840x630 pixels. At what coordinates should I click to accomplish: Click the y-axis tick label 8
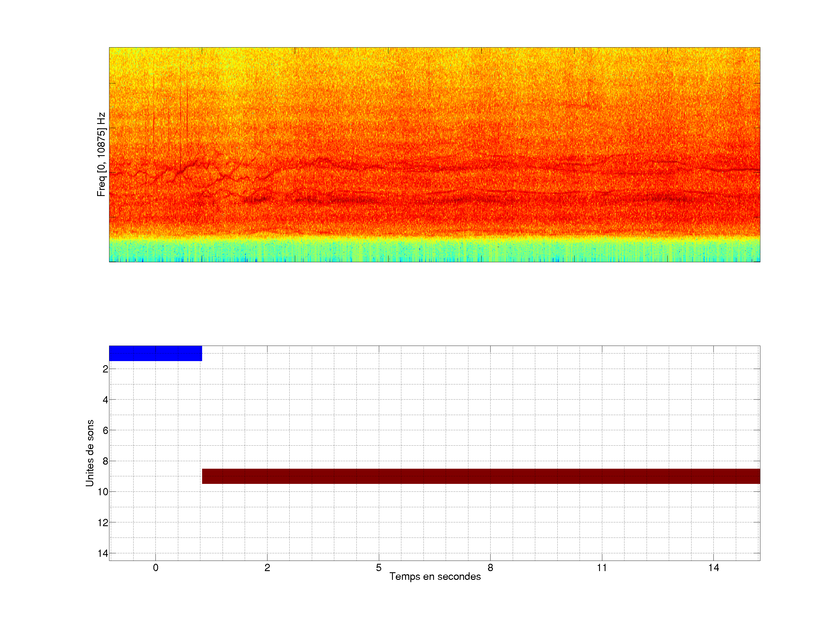pos(105,461)
